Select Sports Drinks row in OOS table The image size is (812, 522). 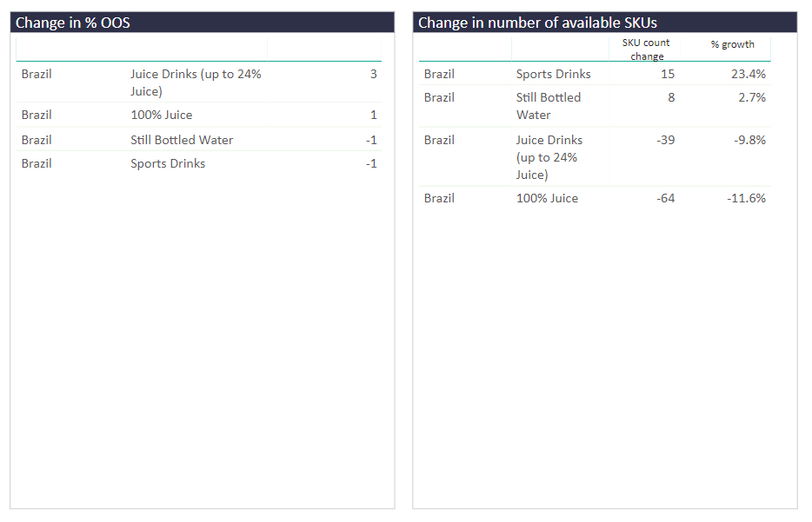click(x=199, y=163)
